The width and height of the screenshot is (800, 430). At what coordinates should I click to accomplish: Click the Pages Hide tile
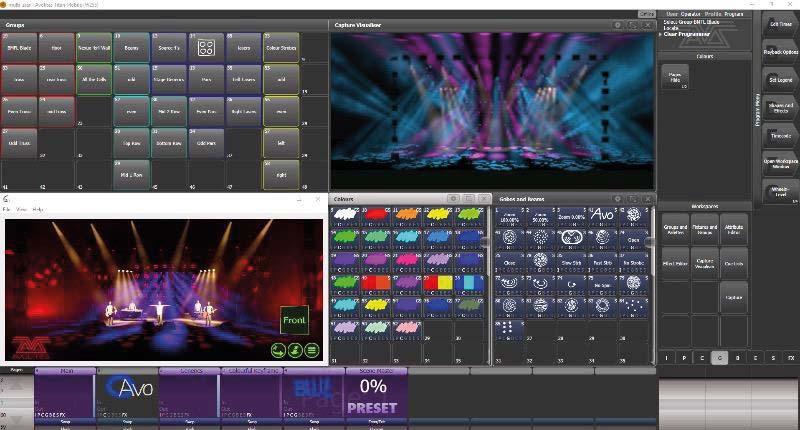pyautogui.click(x=675, y=77)
